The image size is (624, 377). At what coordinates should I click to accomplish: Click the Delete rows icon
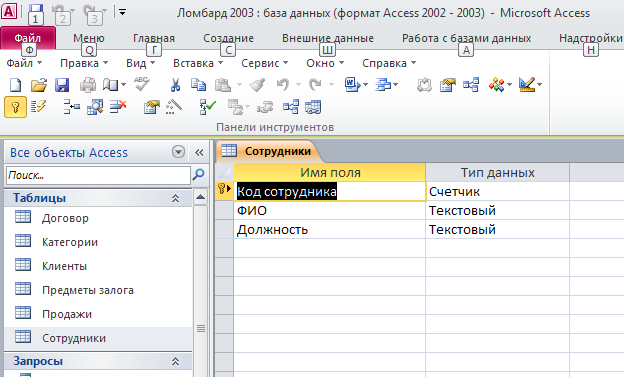pyautogui.click(x=118, y=107)
